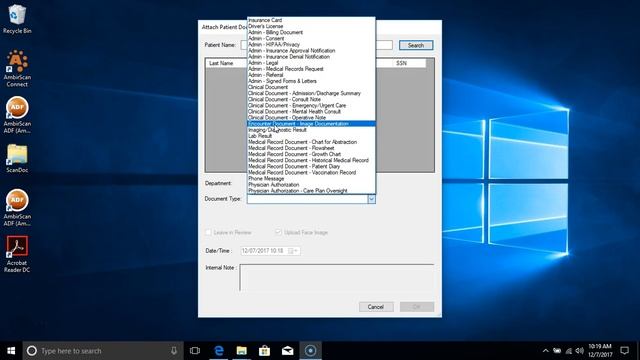The height and width of the screenshot is (360, 640).
Task: Click the Cancel button
Action: [x=376, y=307]
